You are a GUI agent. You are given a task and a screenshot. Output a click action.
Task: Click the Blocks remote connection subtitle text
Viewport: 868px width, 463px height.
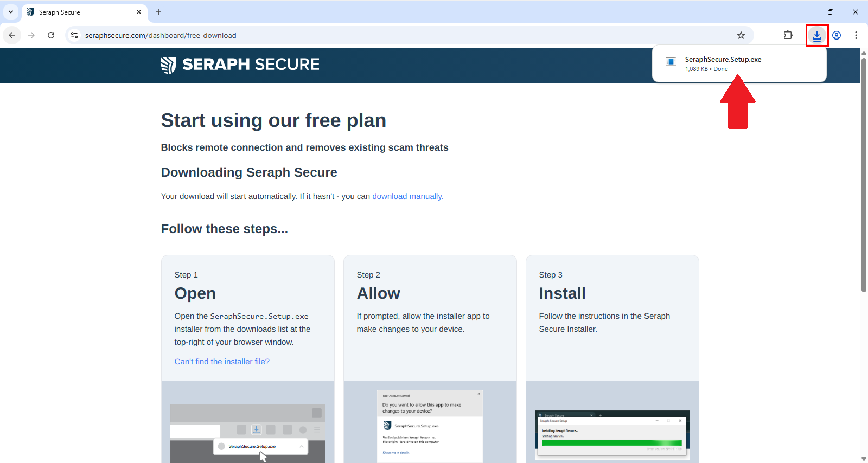coord(304,147)
